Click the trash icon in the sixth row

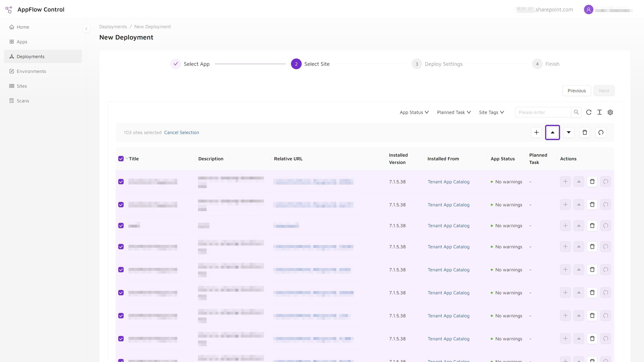point(592,293)
